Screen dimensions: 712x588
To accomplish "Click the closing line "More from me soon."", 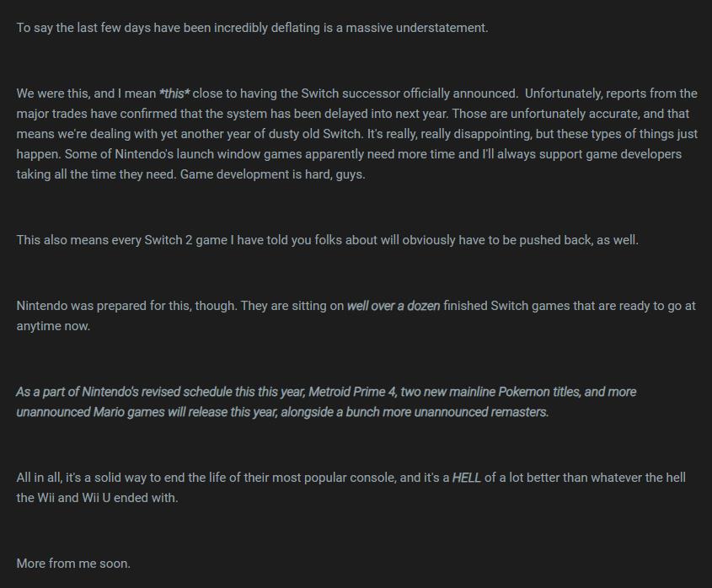I will coord(73,564).
